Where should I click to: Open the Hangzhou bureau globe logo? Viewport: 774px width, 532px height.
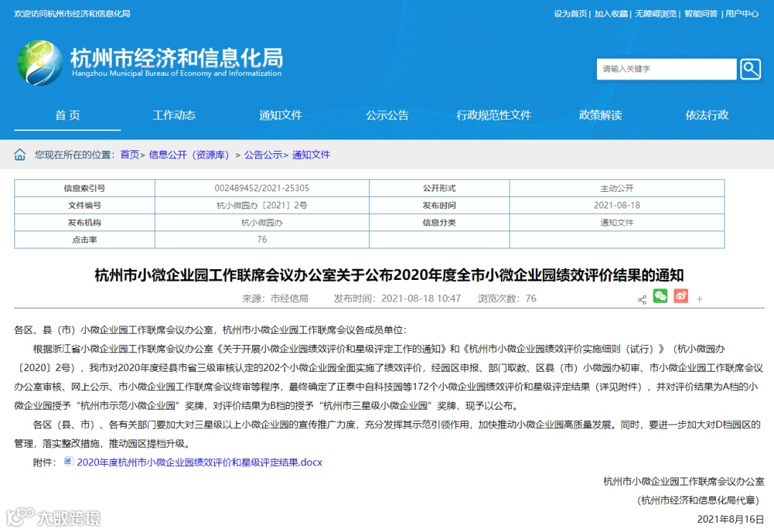[40, 63]
